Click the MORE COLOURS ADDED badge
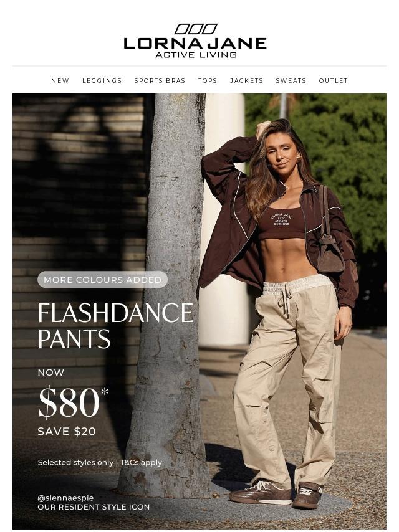 point(102,280)
